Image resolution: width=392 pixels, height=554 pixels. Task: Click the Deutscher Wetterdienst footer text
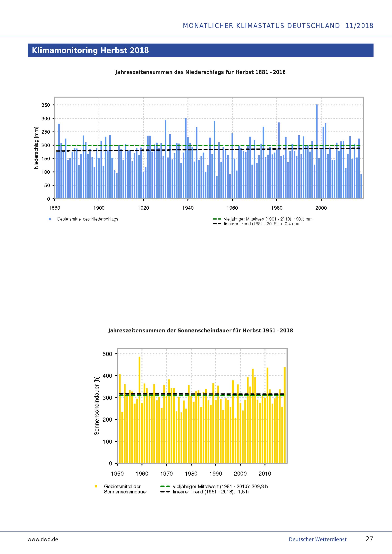pyautogui.click(x=318, y=540)
